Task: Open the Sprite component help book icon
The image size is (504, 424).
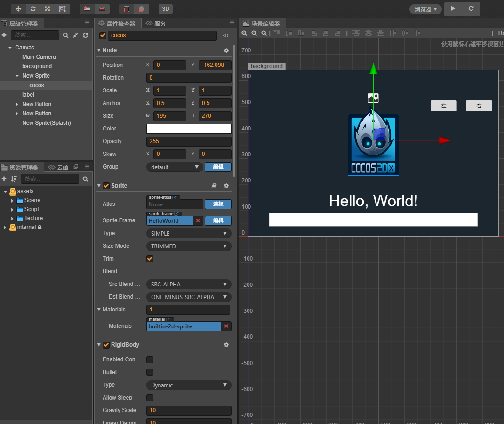Action: point(214,186)
